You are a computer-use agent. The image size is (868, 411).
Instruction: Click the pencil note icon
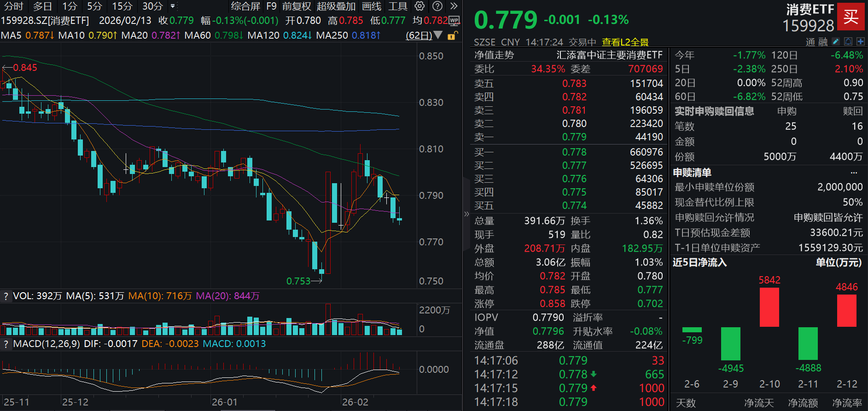click(x=836, y=41)
